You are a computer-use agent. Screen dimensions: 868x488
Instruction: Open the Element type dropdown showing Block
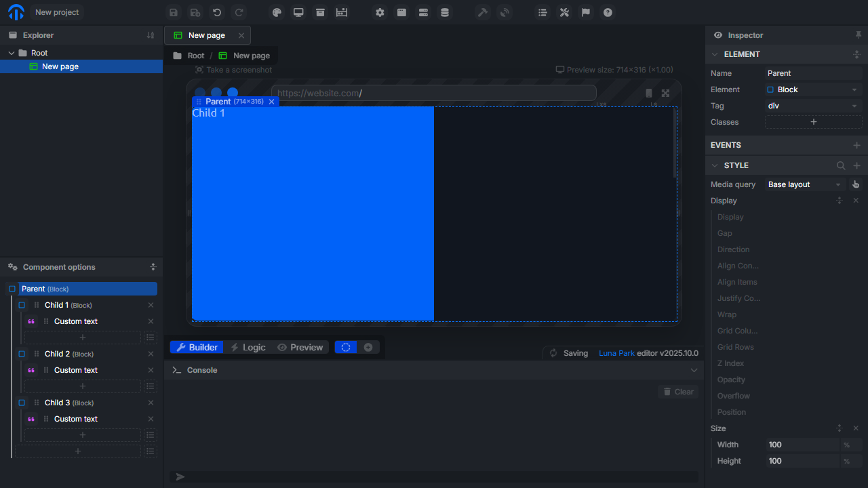[x=812, y=89]
